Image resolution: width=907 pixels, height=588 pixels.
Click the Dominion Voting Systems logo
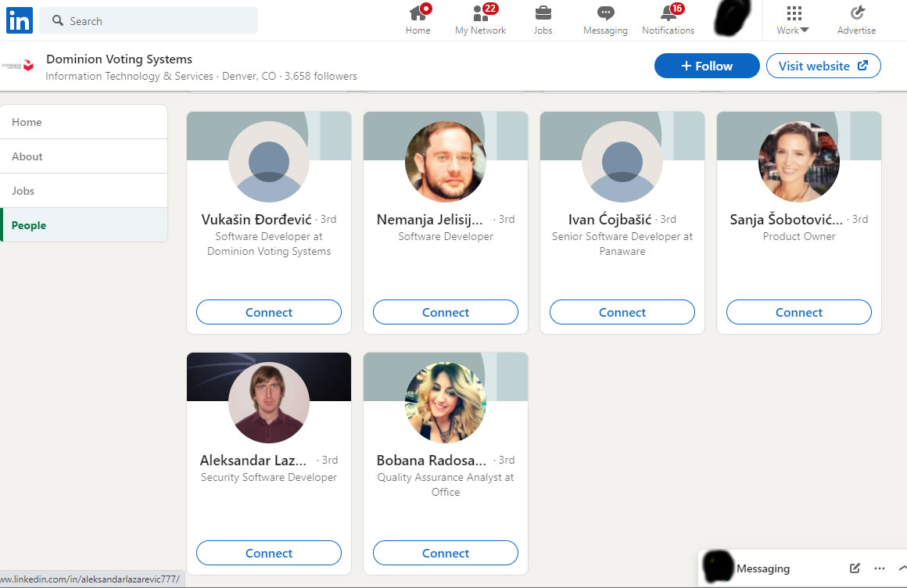[x=19, y=66]
